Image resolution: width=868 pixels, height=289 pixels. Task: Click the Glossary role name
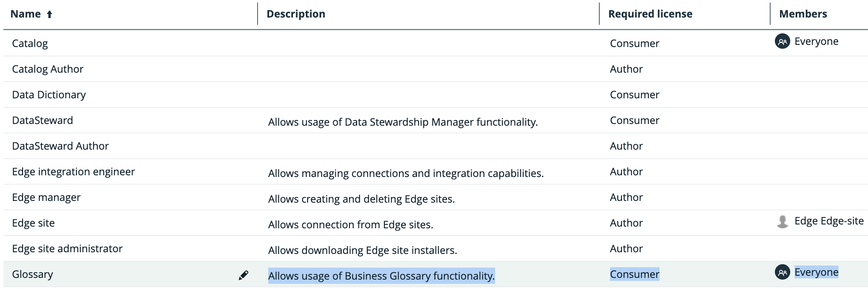click(x=32, y=274)
